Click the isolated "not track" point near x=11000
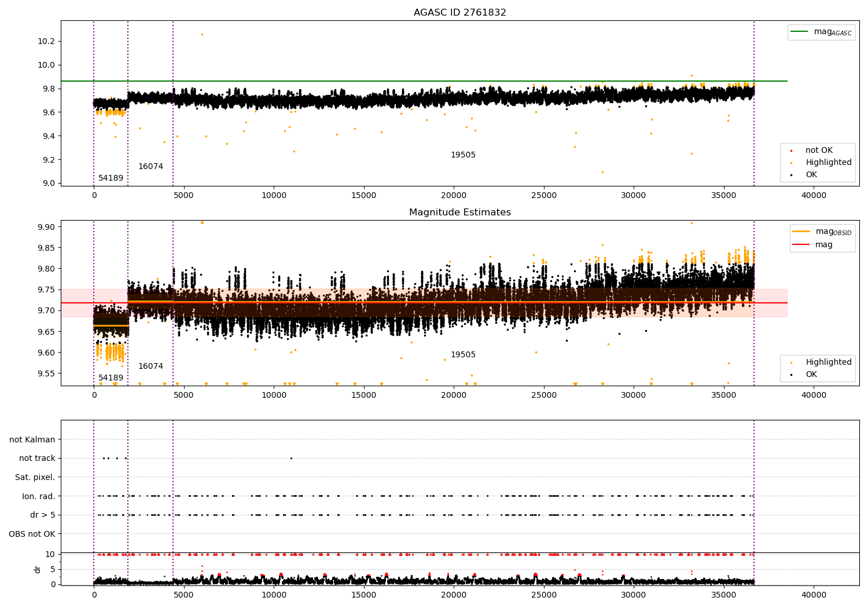 291,458
